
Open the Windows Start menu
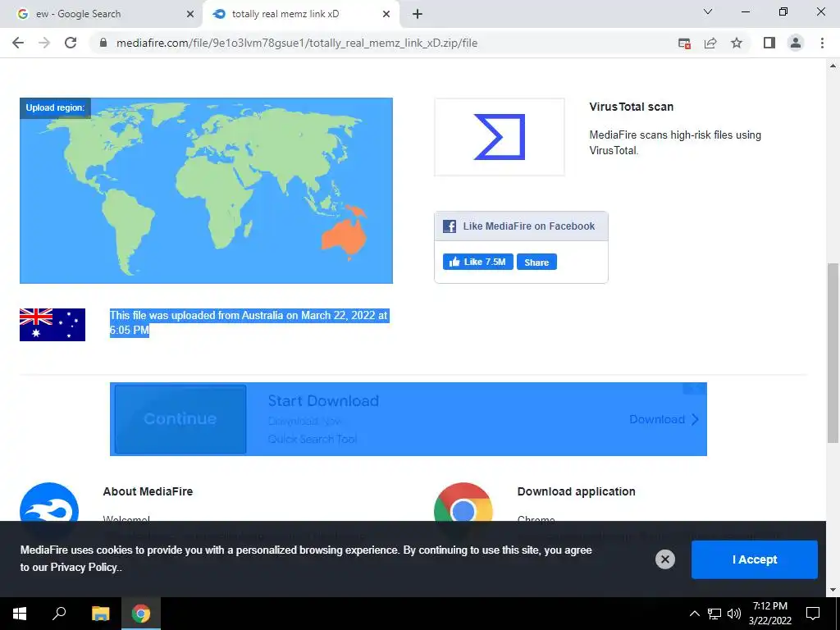[x=20, y=614]
